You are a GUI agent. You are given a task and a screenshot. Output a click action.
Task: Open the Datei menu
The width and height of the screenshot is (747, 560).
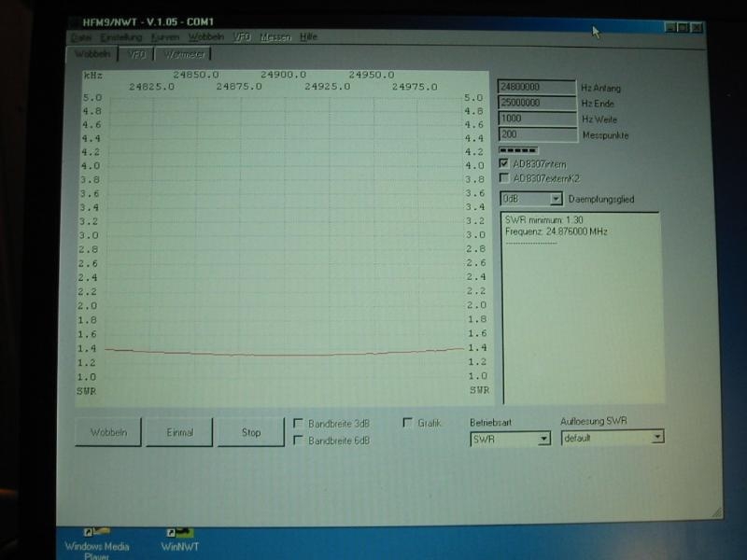click(81, 37)
